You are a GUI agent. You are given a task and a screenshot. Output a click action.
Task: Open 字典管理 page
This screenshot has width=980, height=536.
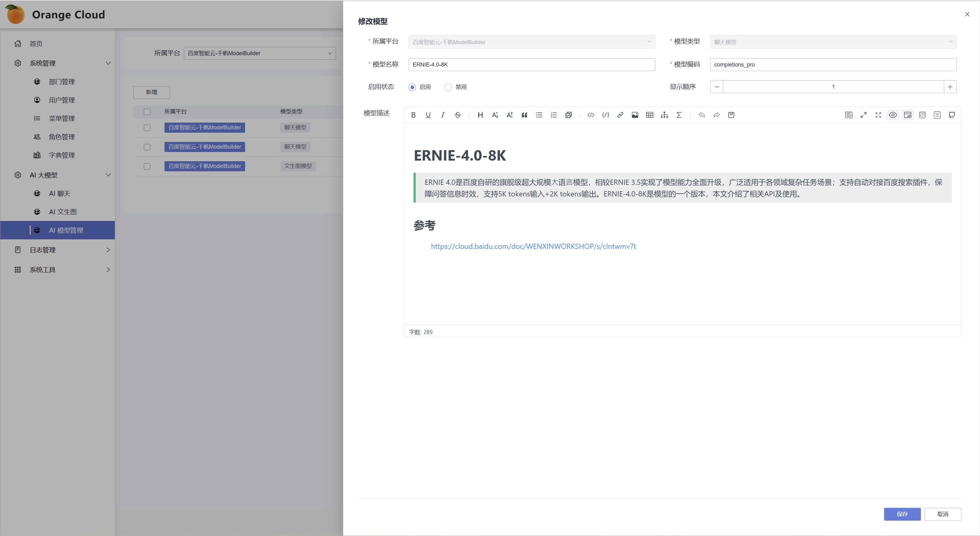click(x=58, y=155)
